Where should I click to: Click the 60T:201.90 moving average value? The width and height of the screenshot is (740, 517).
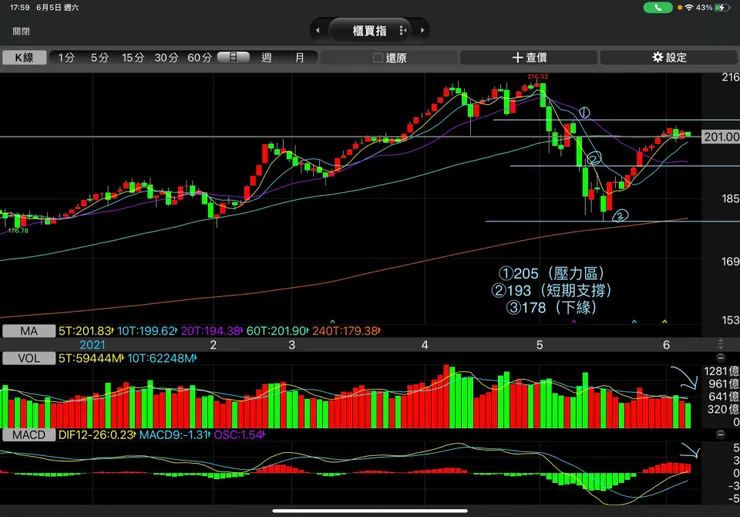[277, 331]
